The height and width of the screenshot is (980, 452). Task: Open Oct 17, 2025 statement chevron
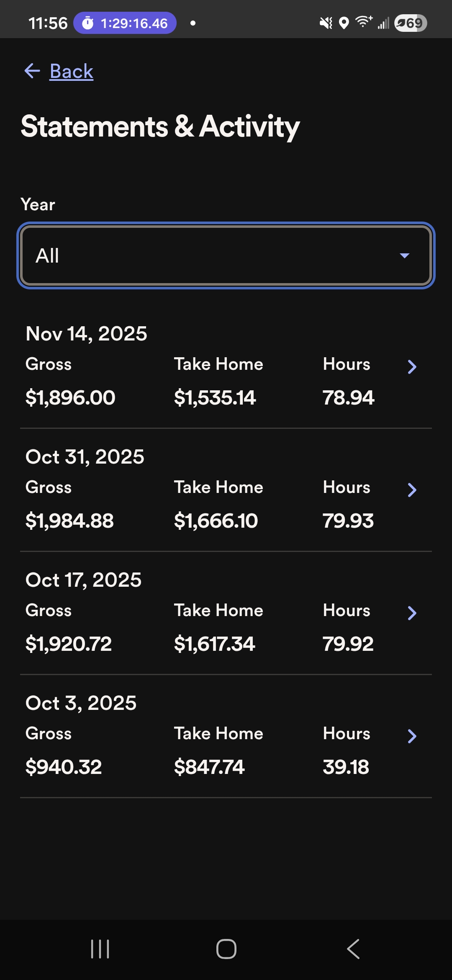point(412,613)
